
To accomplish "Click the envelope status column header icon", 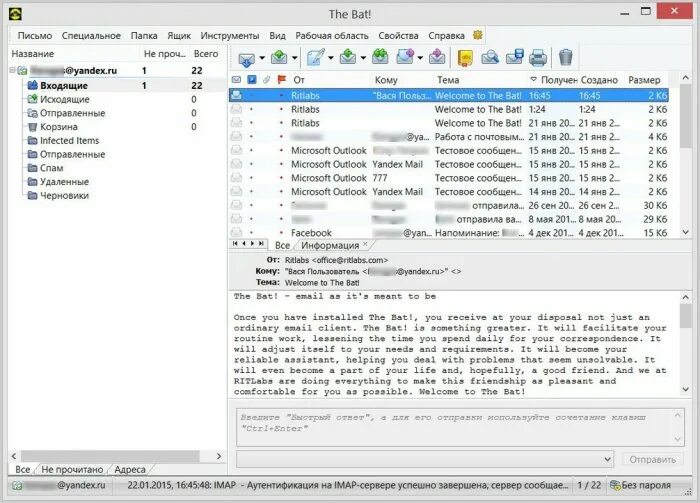I will 236,80.
